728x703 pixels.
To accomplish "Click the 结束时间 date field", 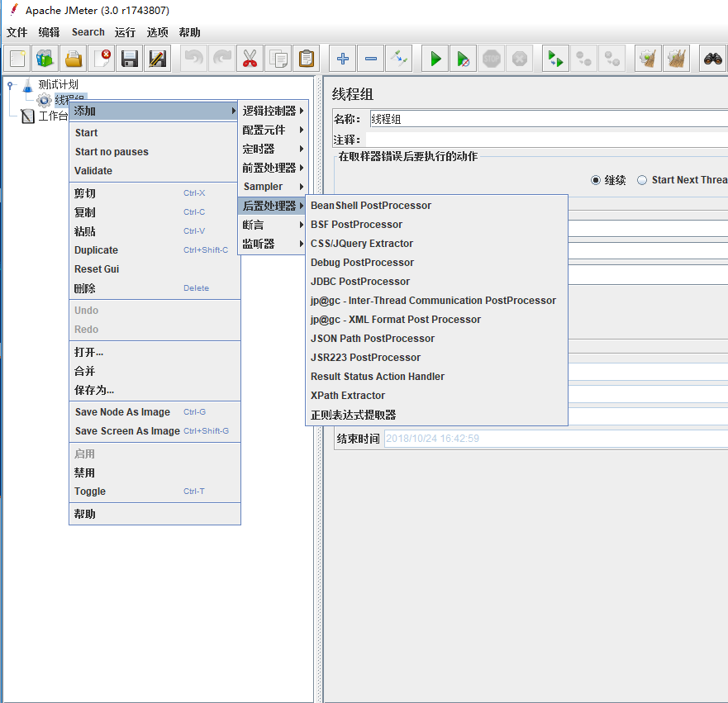I will point(556,439).
